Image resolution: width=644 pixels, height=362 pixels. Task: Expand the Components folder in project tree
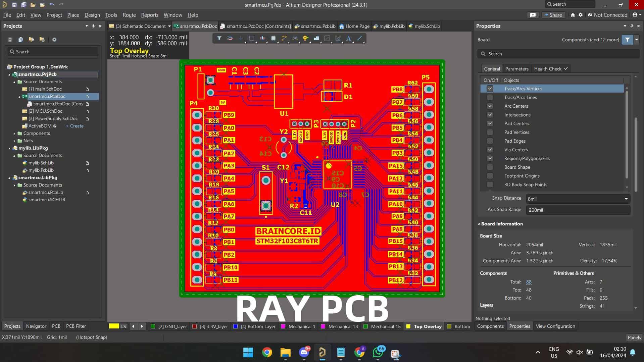click(14, 134)
